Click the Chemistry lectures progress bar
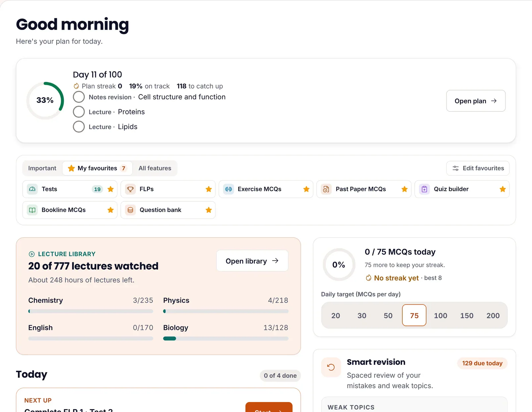This screenshot has height=412, width=532. click(91, 311)
